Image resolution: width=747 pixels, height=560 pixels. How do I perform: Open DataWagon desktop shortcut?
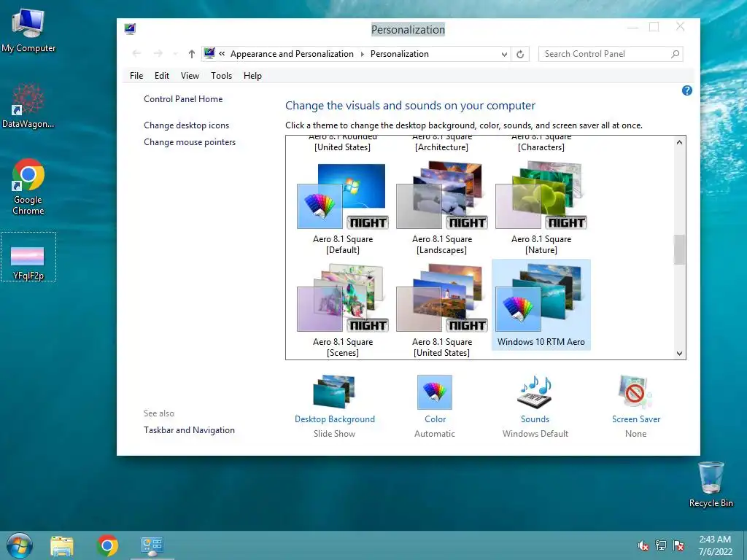28,106
